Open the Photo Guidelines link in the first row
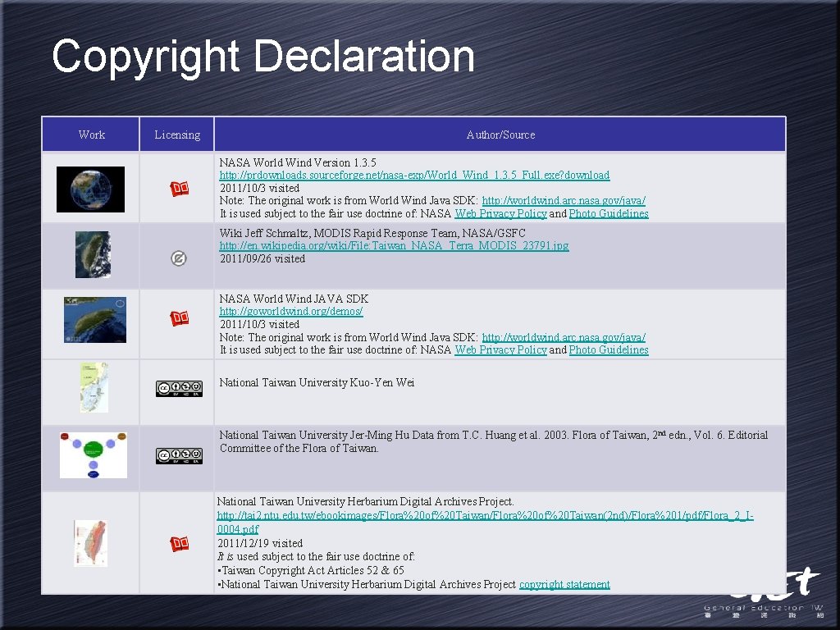Image resolution: width=840 pixels, height=630 pixels. point(609,214)
